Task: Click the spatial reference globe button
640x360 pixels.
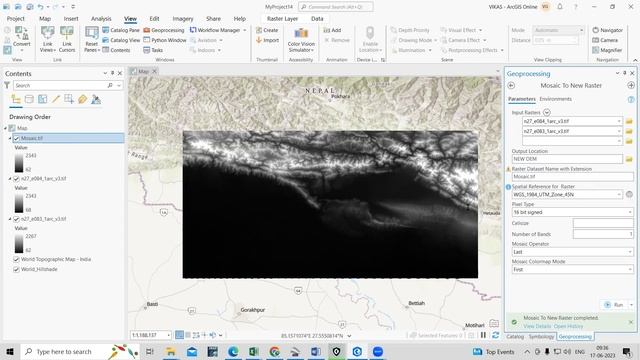Action: 629,194
